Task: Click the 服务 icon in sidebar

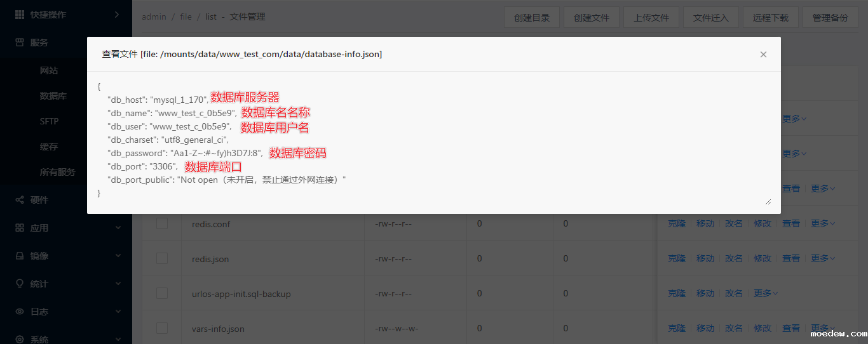Action: click(x=20, y=43)
